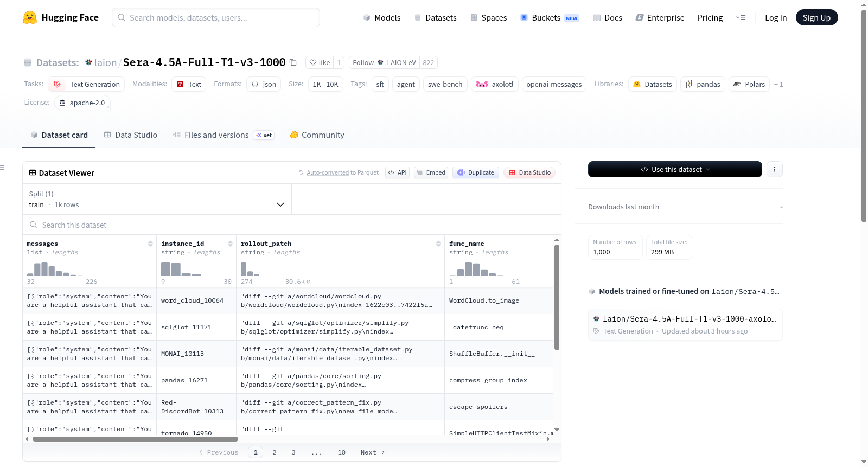The height and width of the screenshot is (467, 868).
Task: Click the page vertical scrollbar
Action: coord(864,117)
